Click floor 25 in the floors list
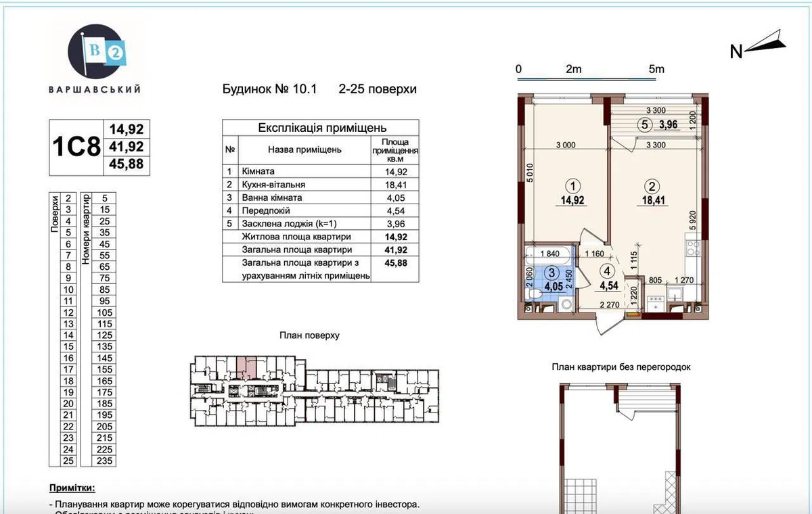Image resolution: width=812 pixels, height=514 pixels. click(x=67, y=461)
